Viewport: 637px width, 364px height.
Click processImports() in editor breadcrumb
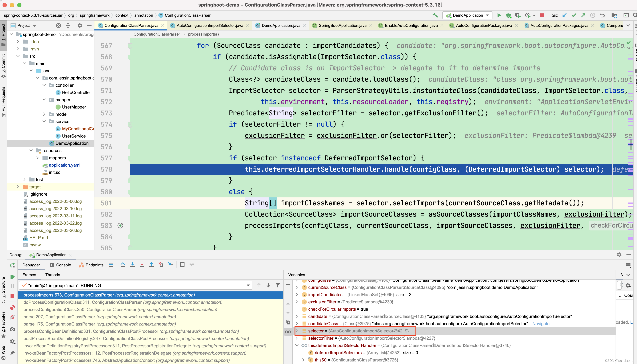[203, 34]
